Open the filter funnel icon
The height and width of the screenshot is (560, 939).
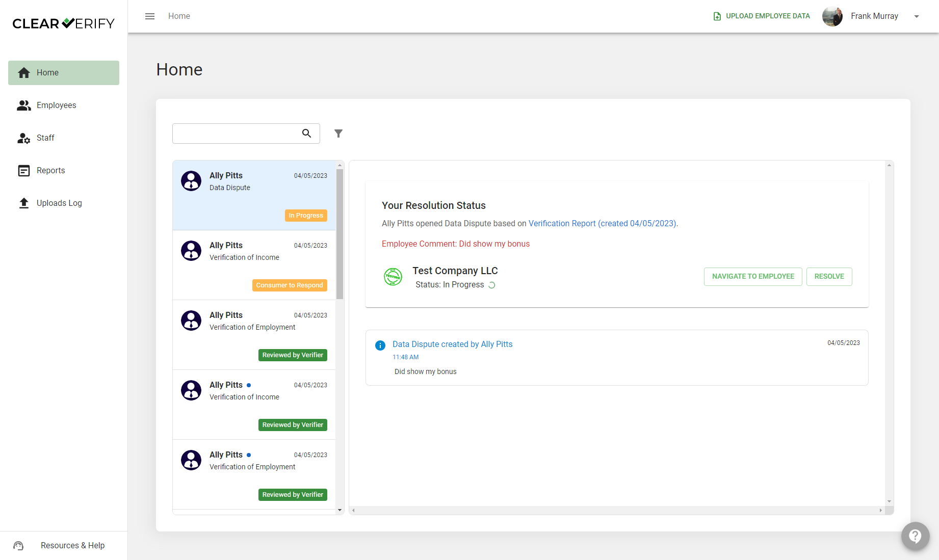(338, 134)
